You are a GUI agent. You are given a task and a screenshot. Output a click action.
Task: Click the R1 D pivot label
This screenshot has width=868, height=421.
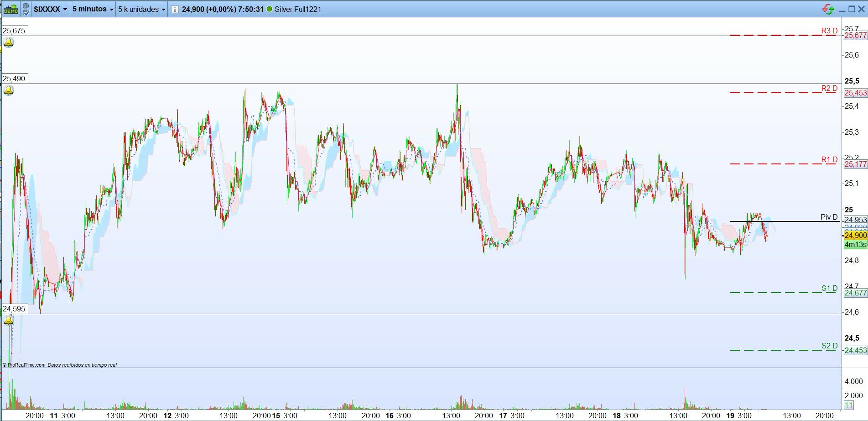[829, 159]
